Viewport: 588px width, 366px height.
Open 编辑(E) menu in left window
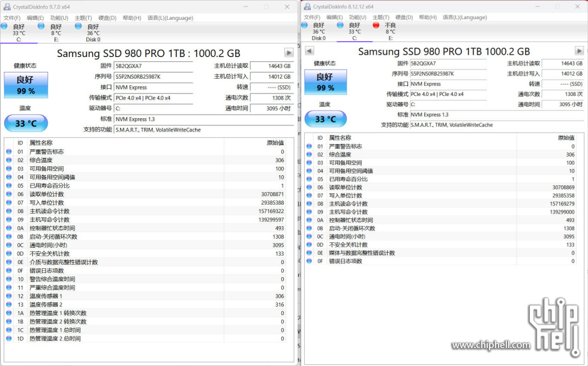[35, 18]
